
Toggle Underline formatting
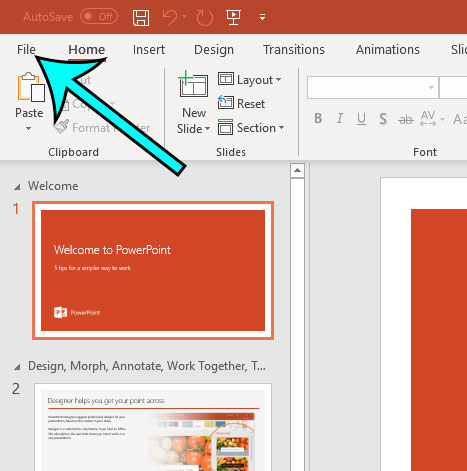click(361, 118)
